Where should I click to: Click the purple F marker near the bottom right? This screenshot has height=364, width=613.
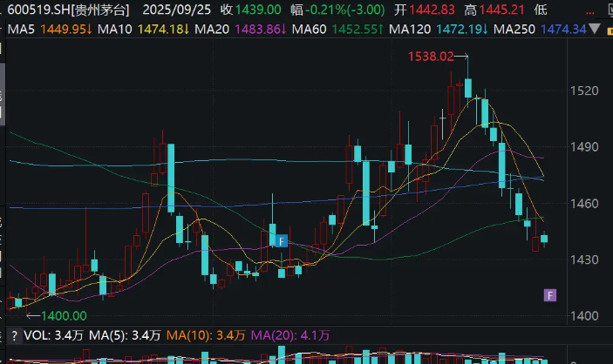coord(549,295)
